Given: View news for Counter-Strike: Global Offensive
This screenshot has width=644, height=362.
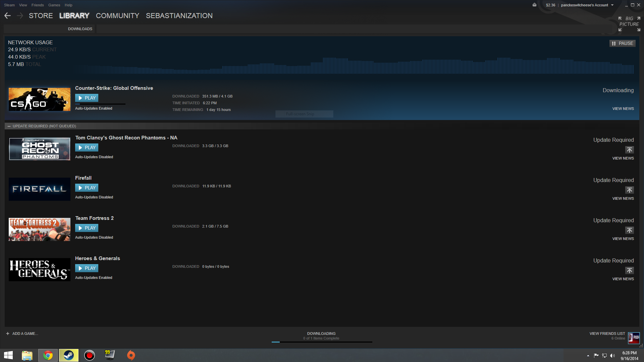Looking at the screenshot, I should [x=623, y=109].
